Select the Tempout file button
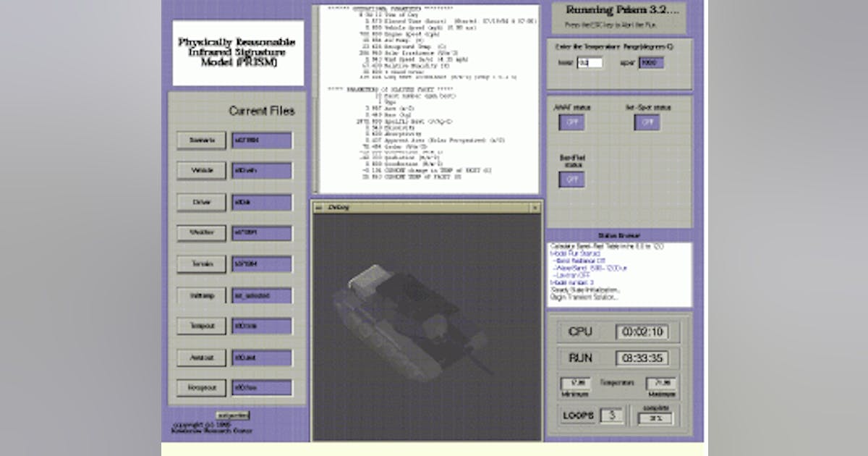 point(201,326)
